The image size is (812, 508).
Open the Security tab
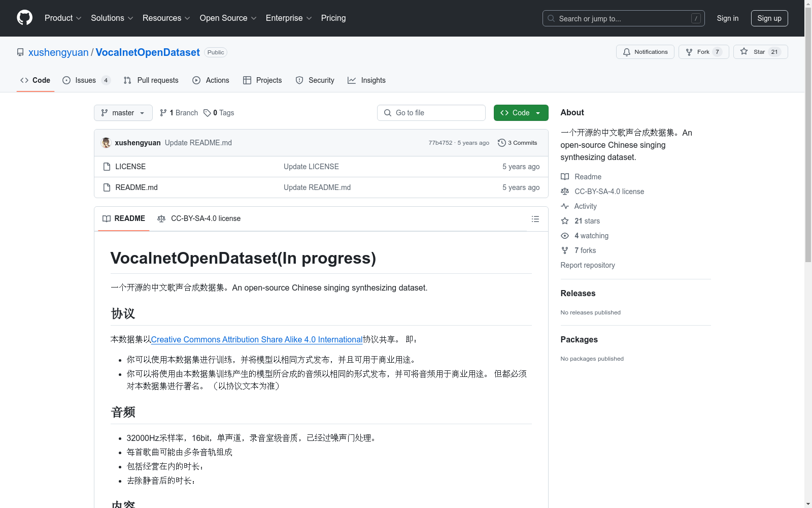[315, 80]
